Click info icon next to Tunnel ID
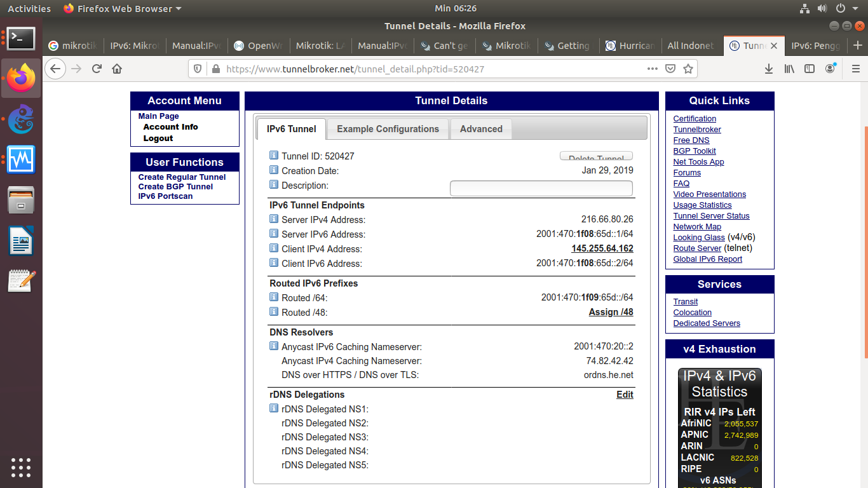Image resolution: width=868 pixels, height=488 pixels. point(274,155)
